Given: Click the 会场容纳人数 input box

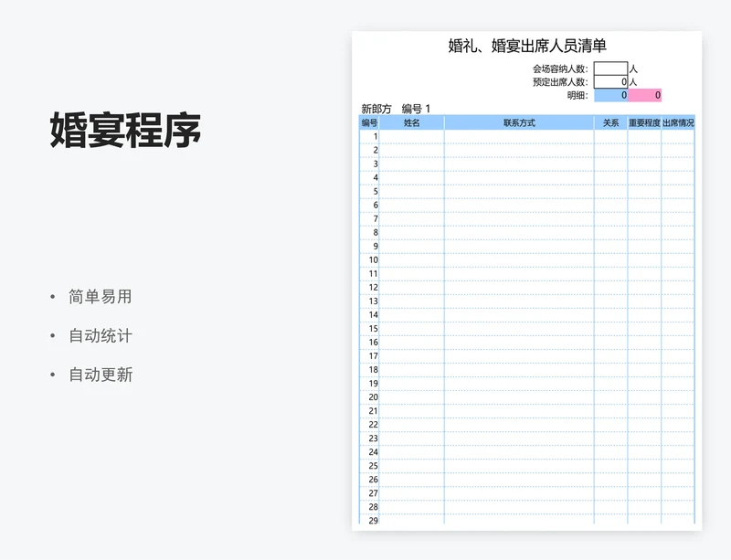Looking at the screenshot, I should coord(610,69).
